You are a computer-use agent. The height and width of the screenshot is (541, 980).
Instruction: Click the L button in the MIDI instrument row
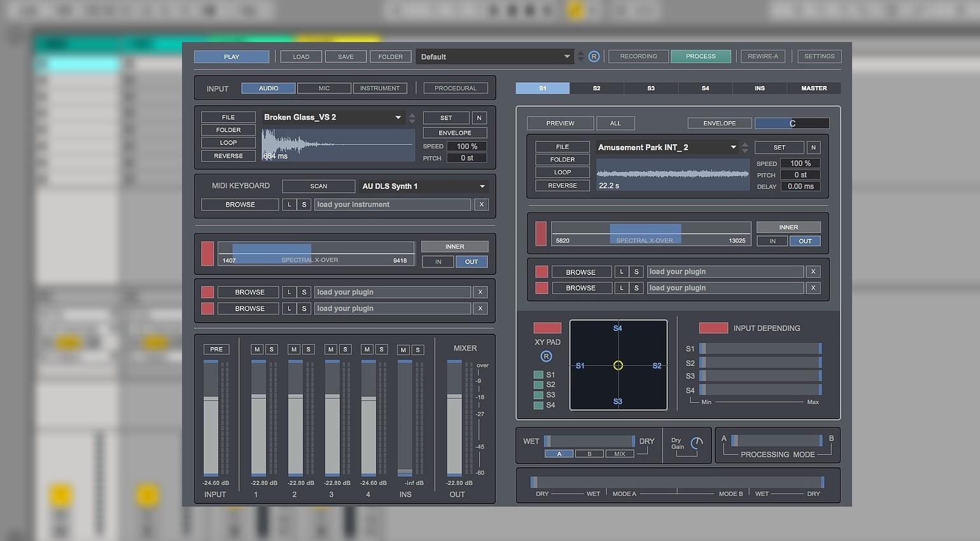coord(289,204)
